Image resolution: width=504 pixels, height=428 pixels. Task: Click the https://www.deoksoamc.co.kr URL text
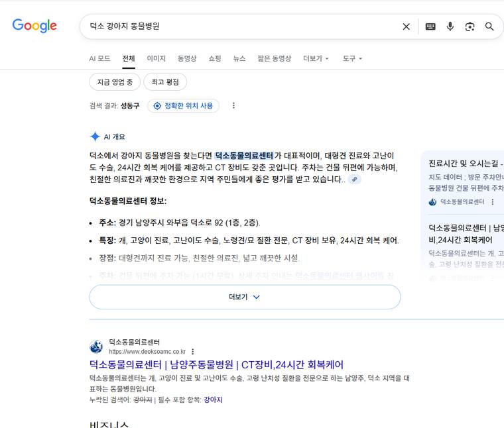pos(147,352)
